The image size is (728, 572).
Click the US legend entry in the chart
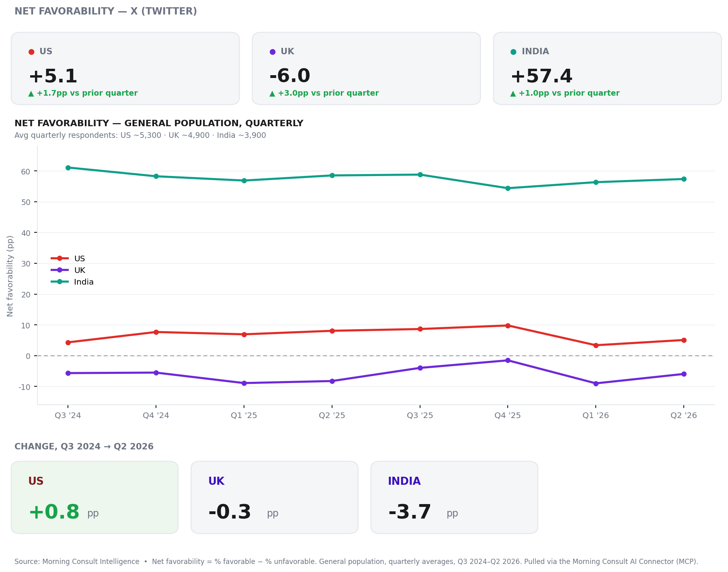[68, 258]
